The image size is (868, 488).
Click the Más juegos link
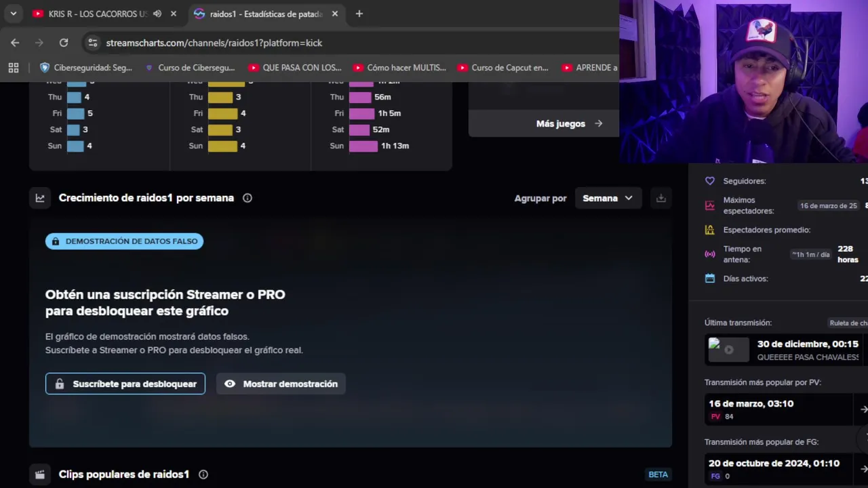(x=569, y=123)
